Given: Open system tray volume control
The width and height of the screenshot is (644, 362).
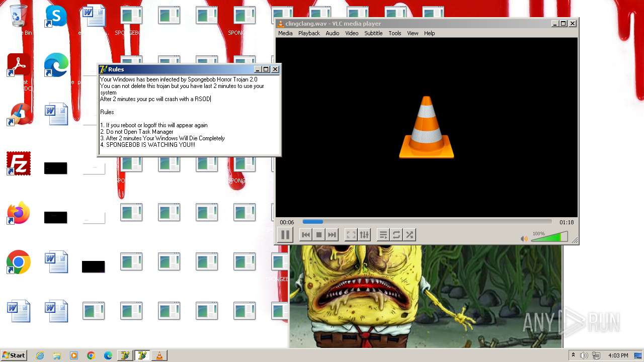Looking at the screenshot, I should coord(584,355).
